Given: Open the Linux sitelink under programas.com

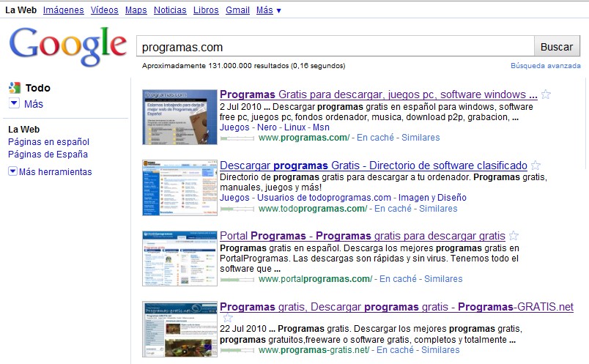Looking at the screenshot, I should [x=295, y=127].
